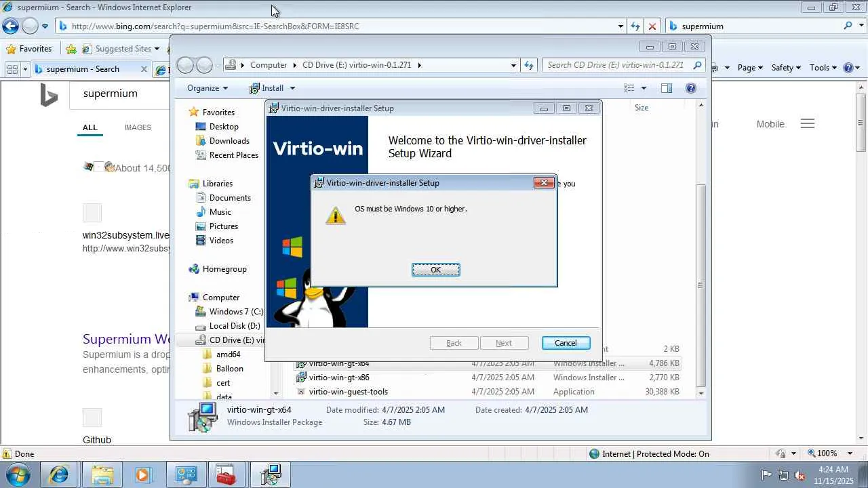Image resolution: width=868 pixels, height=488 pixels.
Task: Select Favorites in the Explorer navigation pane
Action: click(218, 113)
